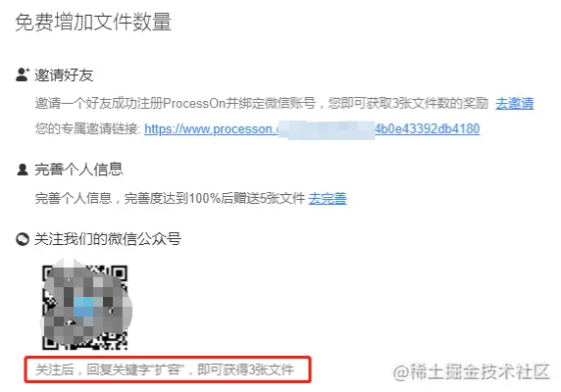
Task: Click the 免费增加文件数量 page title
Action: tap(93, 23)
